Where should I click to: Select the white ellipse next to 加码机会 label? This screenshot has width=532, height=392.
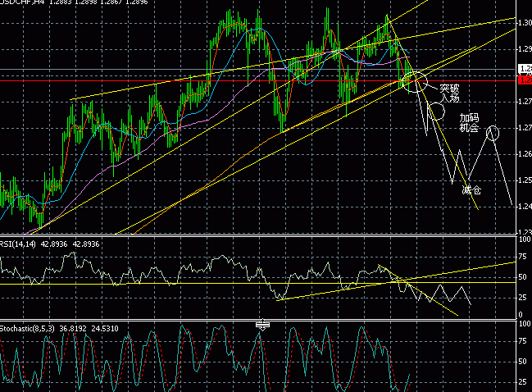coord(493,133)
